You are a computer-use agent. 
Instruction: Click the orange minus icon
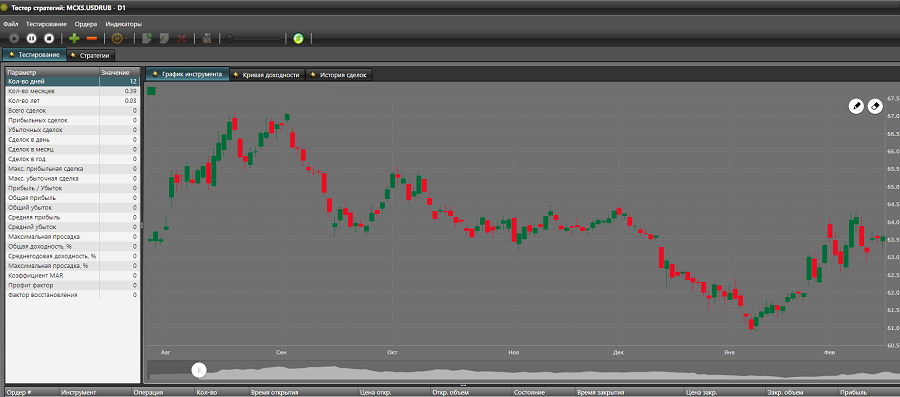coord(92,38)
